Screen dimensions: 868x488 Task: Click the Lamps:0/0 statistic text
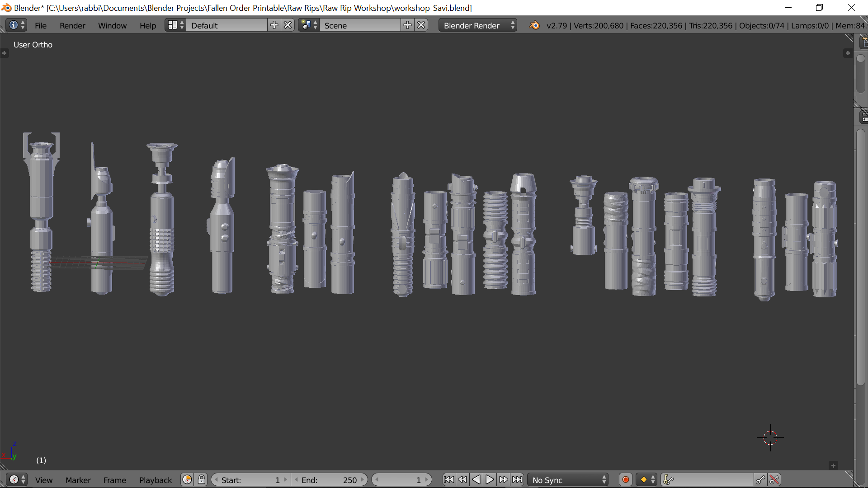tap(810, 26)
